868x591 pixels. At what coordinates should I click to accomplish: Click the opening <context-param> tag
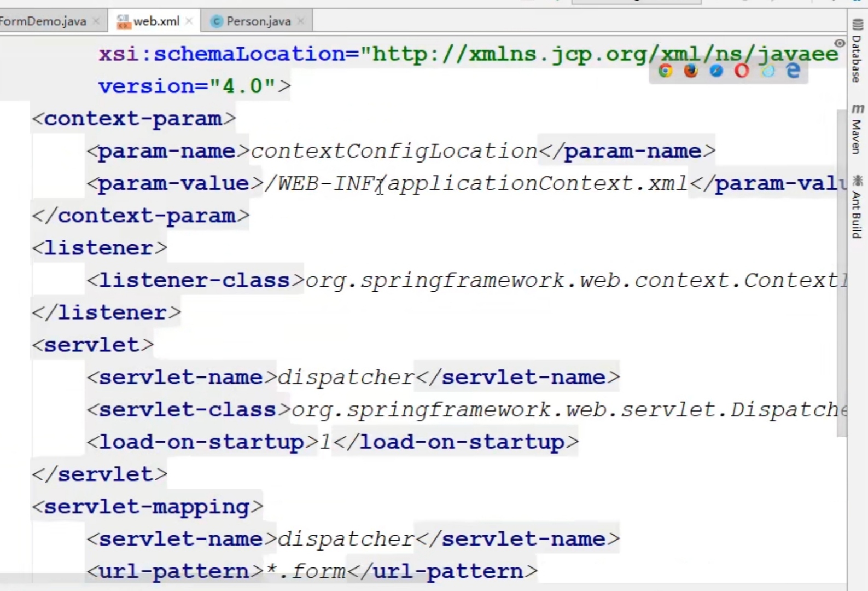[134, 118]
